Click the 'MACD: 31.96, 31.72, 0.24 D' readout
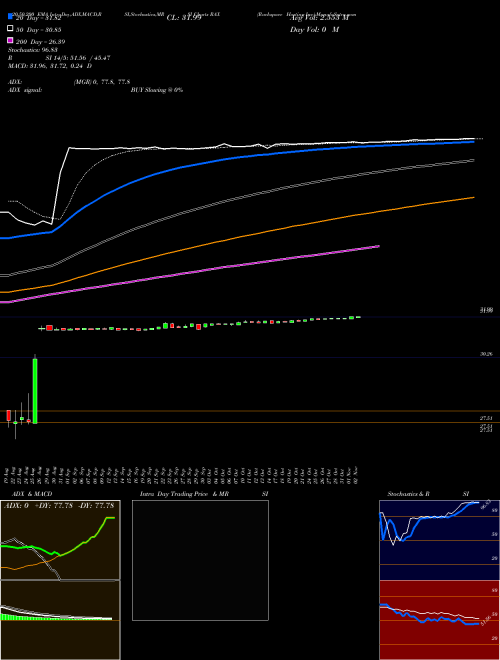Viewport: 500px width, 660px height. pyautogui.click(x=50, y=66)
